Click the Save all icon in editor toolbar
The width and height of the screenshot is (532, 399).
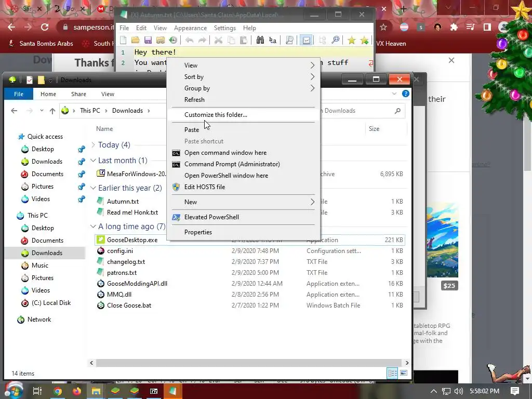tap(161, 41)
